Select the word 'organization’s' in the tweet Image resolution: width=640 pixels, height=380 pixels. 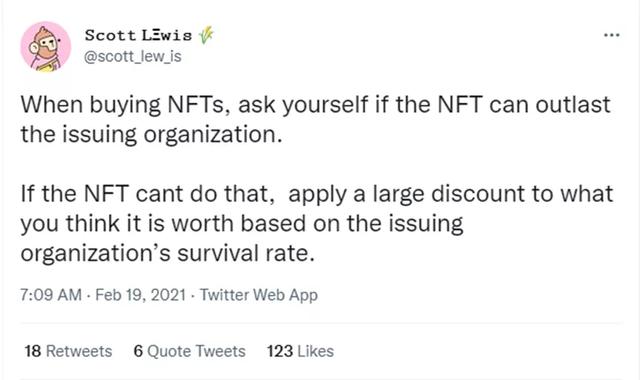(x=95, y=253)
